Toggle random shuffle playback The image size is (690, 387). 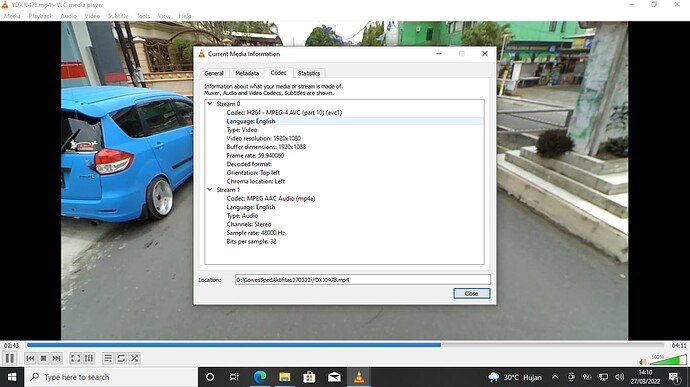coord(134,358)
